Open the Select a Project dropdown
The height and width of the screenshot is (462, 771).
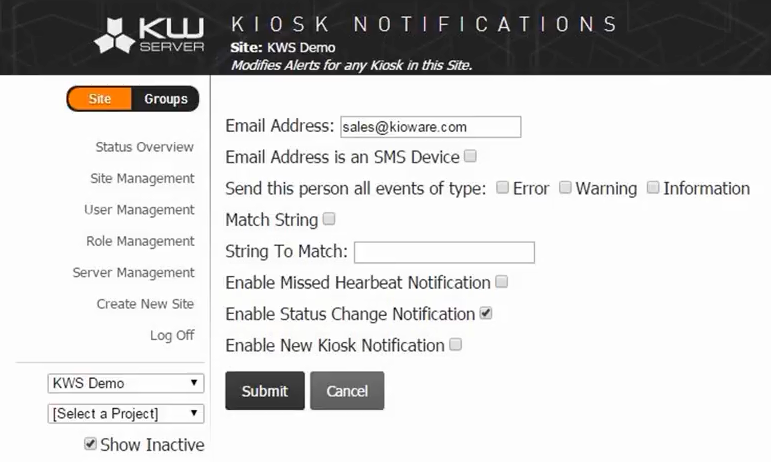(126, 413)
